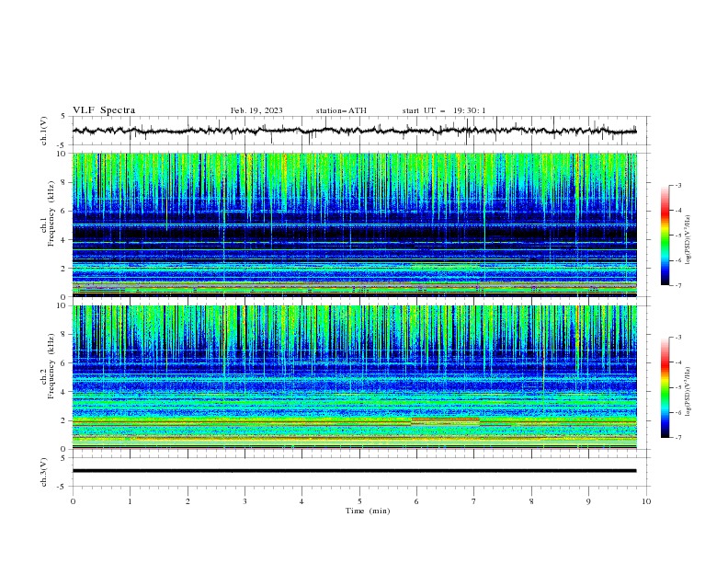The height and width of the screenshot is (563, 728).
Task: Click the ch.2 colorbar "log(PSD)(V²/Hz)" label
Action: tap(688, 392)
